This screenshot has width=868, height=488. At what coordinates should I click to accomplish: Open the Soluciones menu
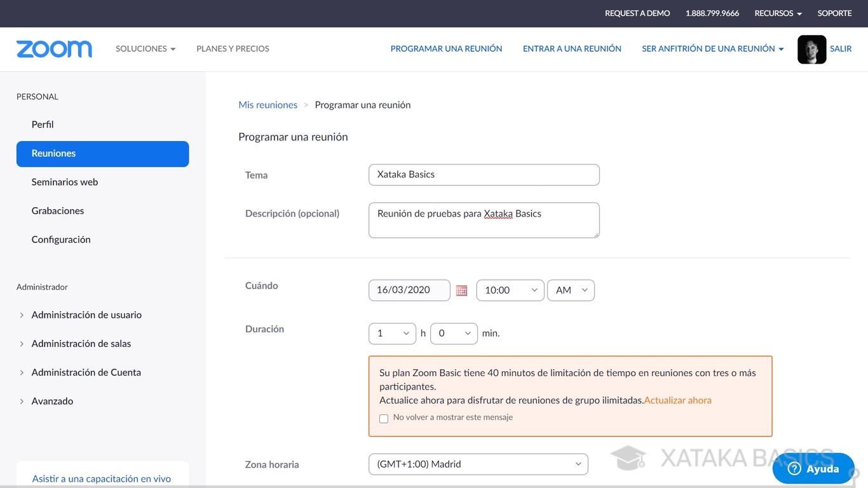(x=145, y=49)
